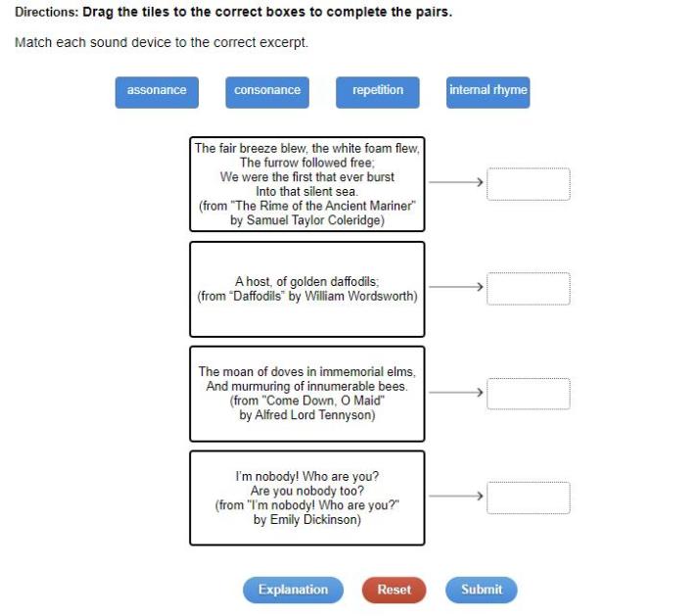This screenshot has height=616, width=699.
Task: Select the Wordsworth Daffodils excerpt box
Action: pyautogui.click(x=306, y=289)
